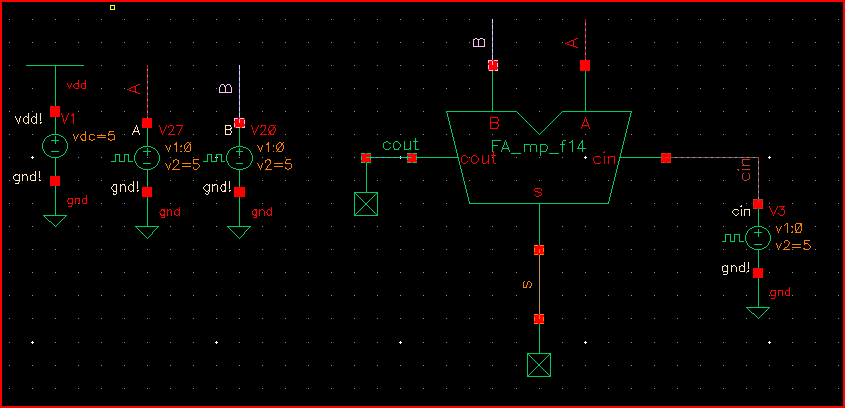The image size is (845, 408).
Task: Click the pink 'A' wire label above V27
Action: tap(135, 89)
